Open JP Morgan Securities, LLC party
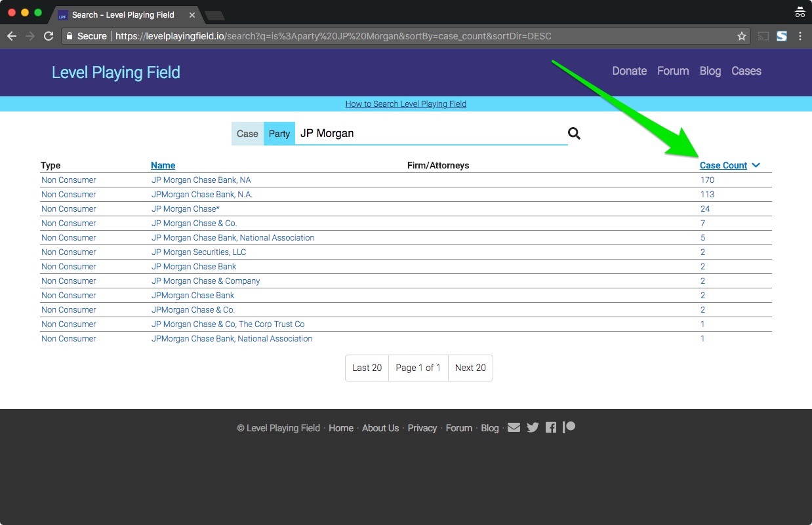Viewport: 812px width, 525px height. [199, 252]
